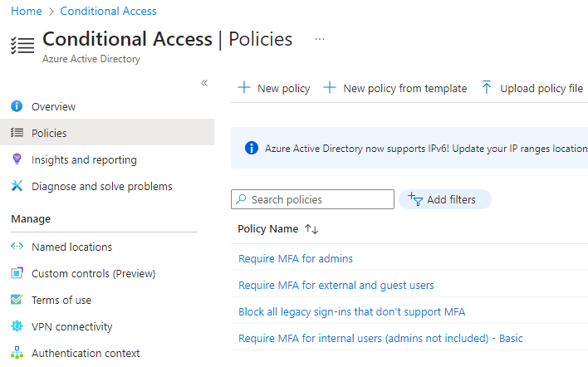Screen dimensions: 588x367
Task: Click the Named locations arrows icon
Action: pyautogui.click(x=17, y=247)
